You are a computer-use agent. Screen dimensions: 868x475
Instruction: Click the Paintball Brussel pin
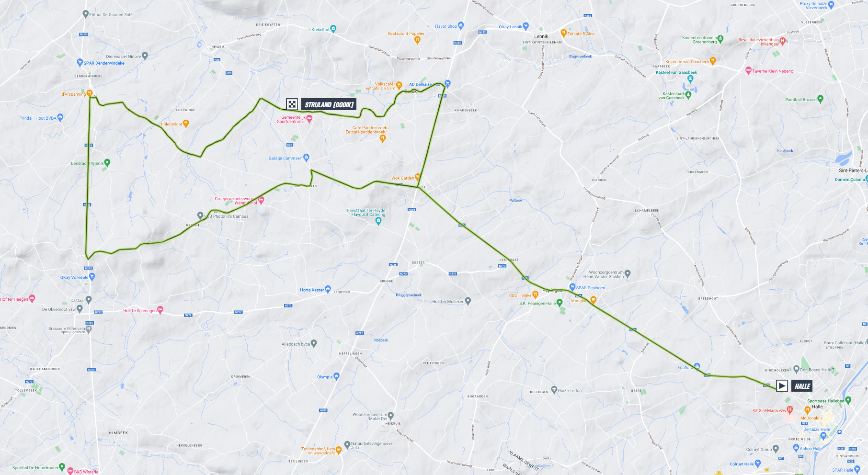821,99
